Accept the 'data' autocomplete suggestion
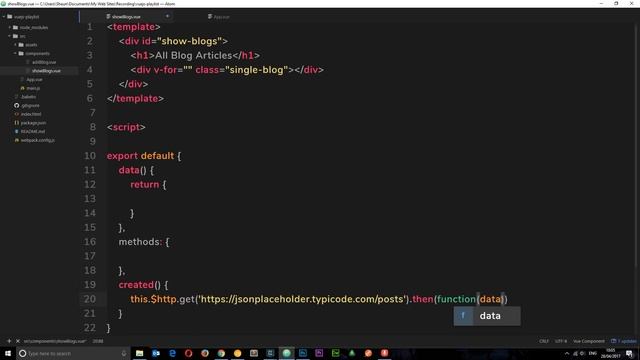This screenshot has height=360, width=640. [487, 316]
